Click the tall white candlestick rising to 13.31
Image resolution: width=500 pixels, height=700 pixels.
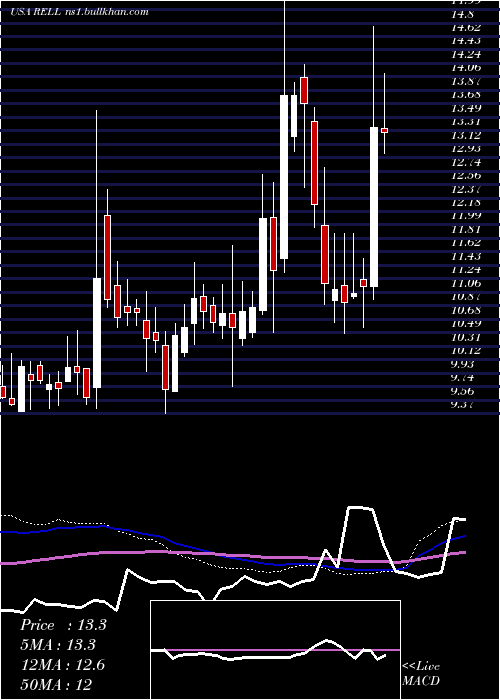374,207
